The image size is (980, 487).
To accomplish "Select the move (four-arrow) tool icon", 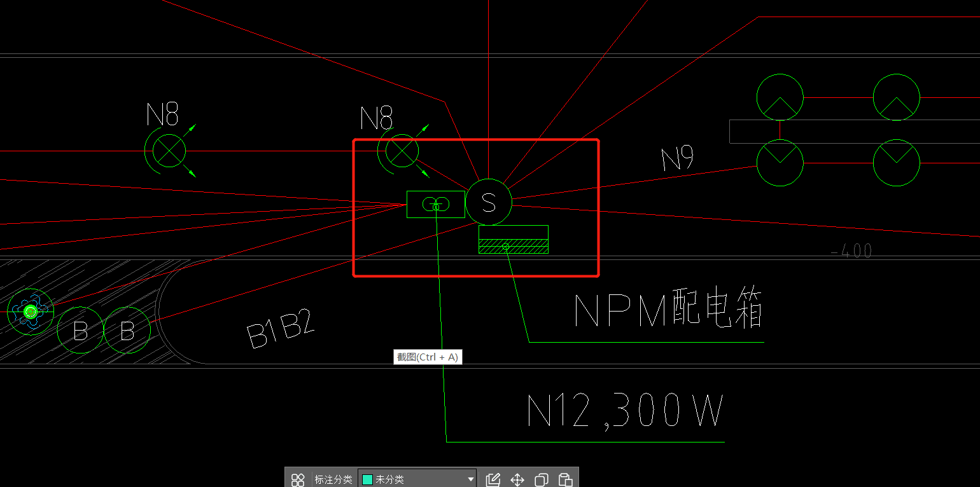I will (x=517, y=479).
